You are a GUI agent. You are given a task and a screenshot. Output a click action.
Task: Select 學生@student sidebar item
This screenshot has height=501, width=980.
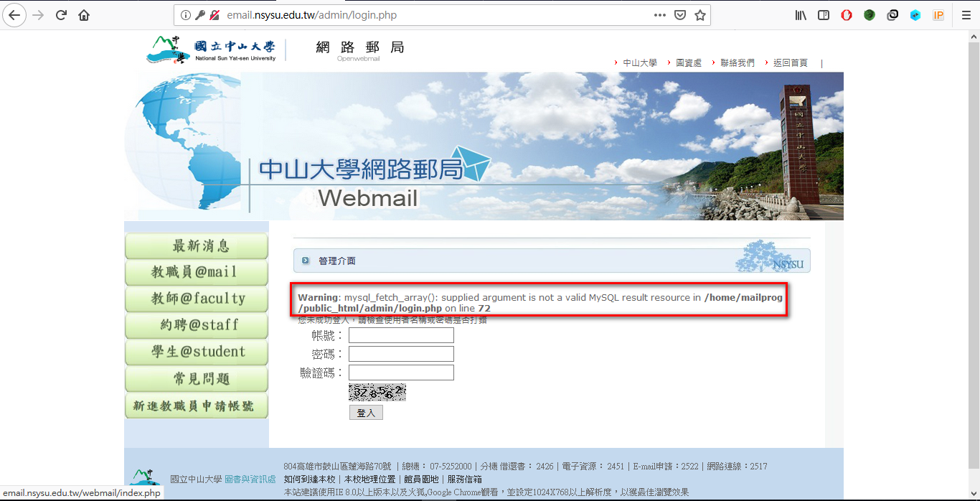(197, 352)
